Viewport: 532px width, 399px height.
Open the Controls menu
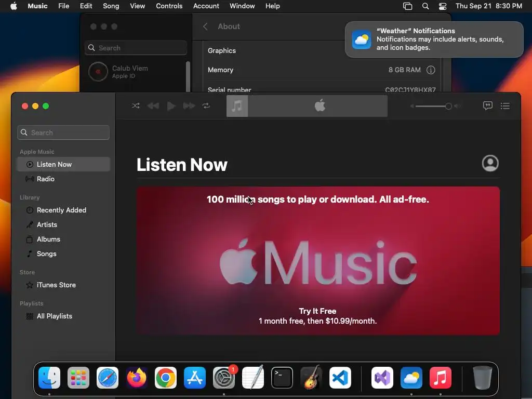tap(169, 6)
